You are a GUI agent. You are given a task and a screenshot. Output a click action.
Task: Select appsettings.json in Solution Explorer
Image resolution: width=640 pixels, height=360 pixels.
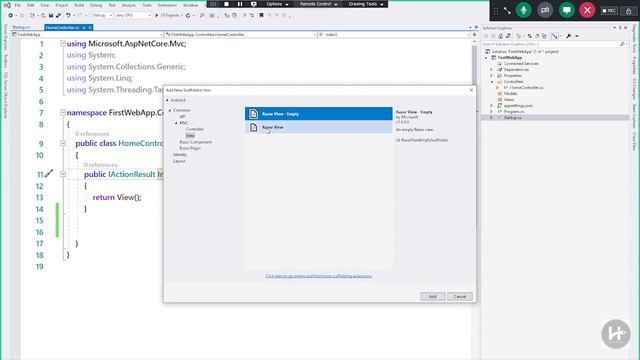[x=518, y=106]
